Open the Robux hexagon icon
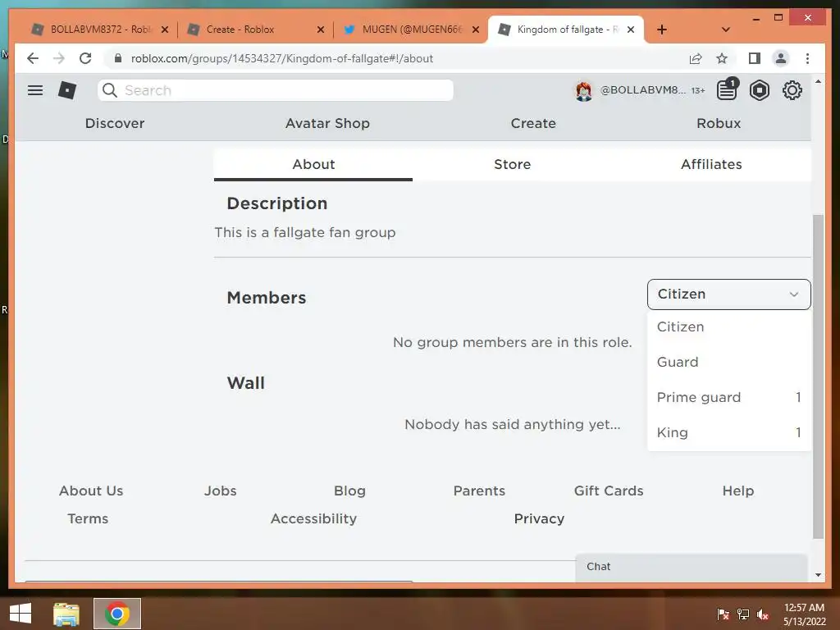This screenshot has height=630, width=840. [759, 90]
